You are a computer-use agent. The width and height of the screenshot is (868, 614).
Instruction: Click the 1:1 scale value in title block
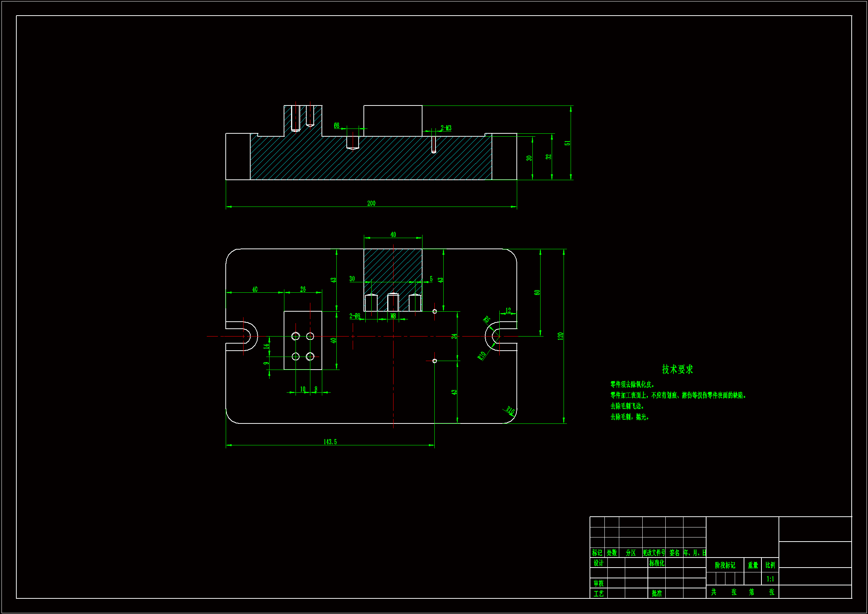click(x=770, y=579)
